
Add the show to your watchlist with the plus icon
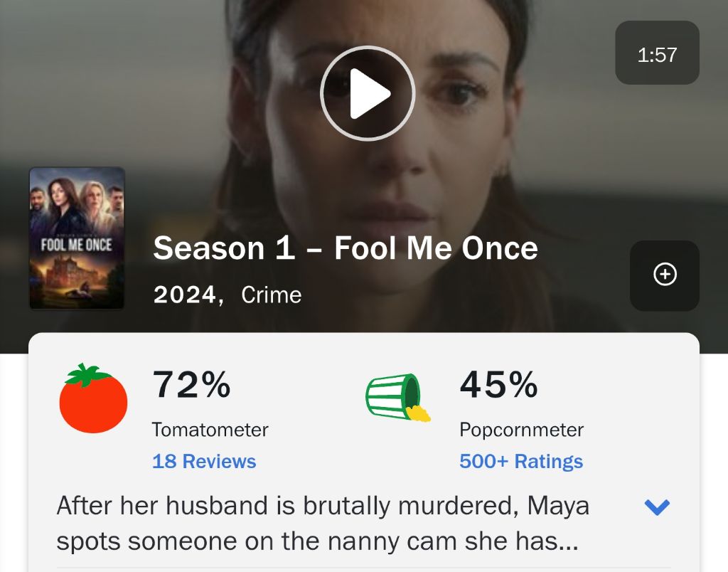(665, 275)
